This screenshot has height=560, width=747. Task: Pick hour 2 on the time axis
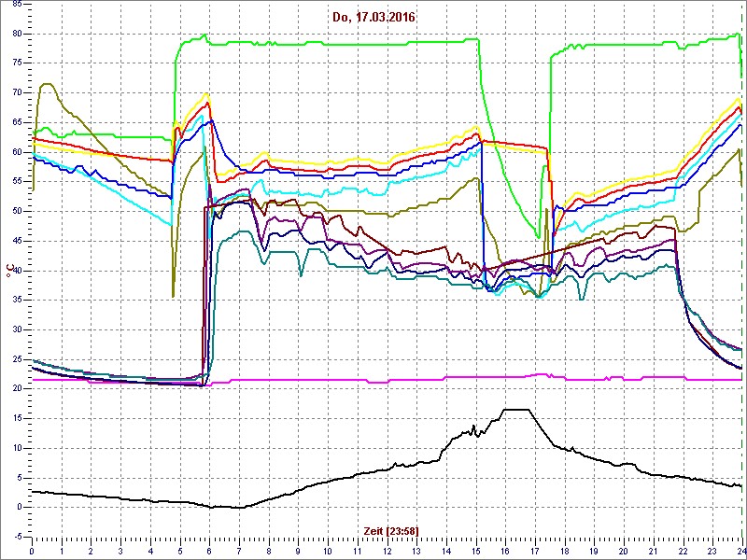coord(91,551)
